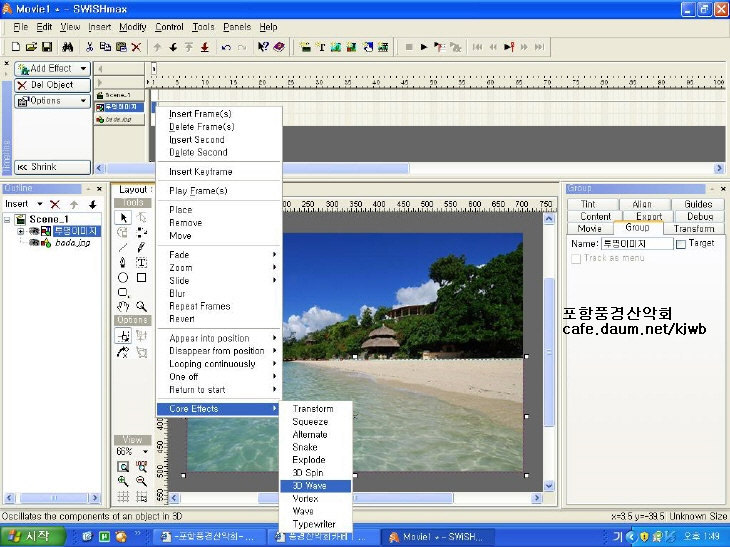This screenshot has height=547, width=730.
Task: Open the Zoom effects submenu
Action: [219, 268]
